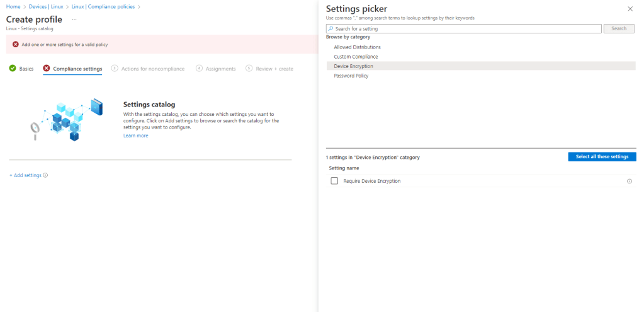Click the green checkmark Basics step icon

(x=13, y=69)
